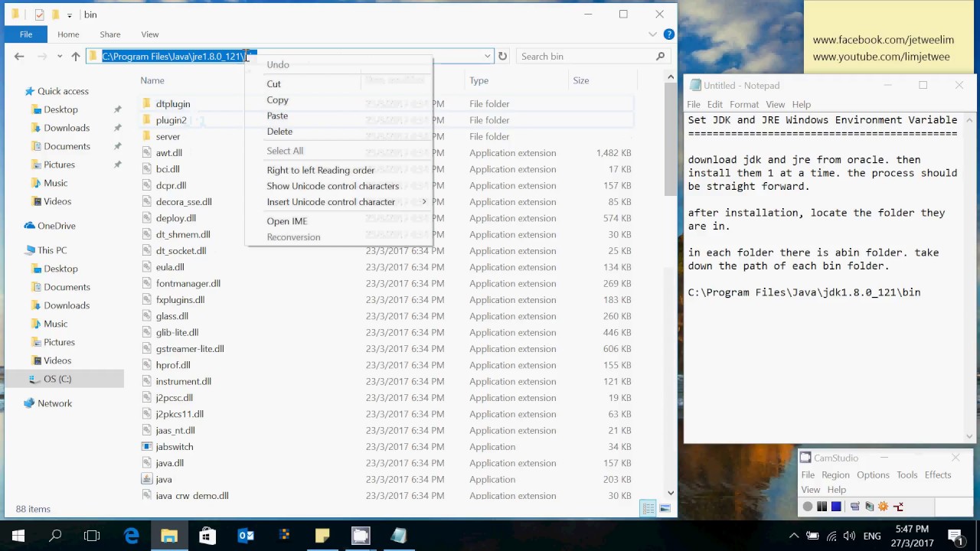Open CamStudio orange gear video options icon
This screenshot has height=551, width=980.
coord(884,507)
